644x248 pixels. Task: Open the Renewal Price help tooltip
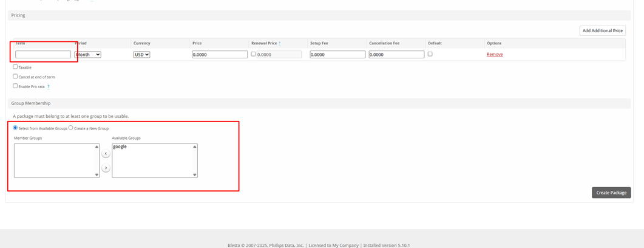pyautogui.click(x=279, y=44)
